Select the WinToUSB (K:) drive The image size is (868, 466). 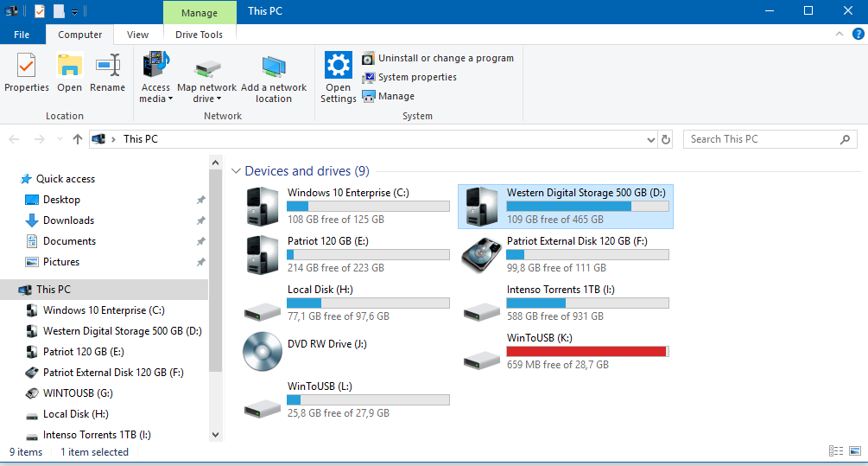565,351
